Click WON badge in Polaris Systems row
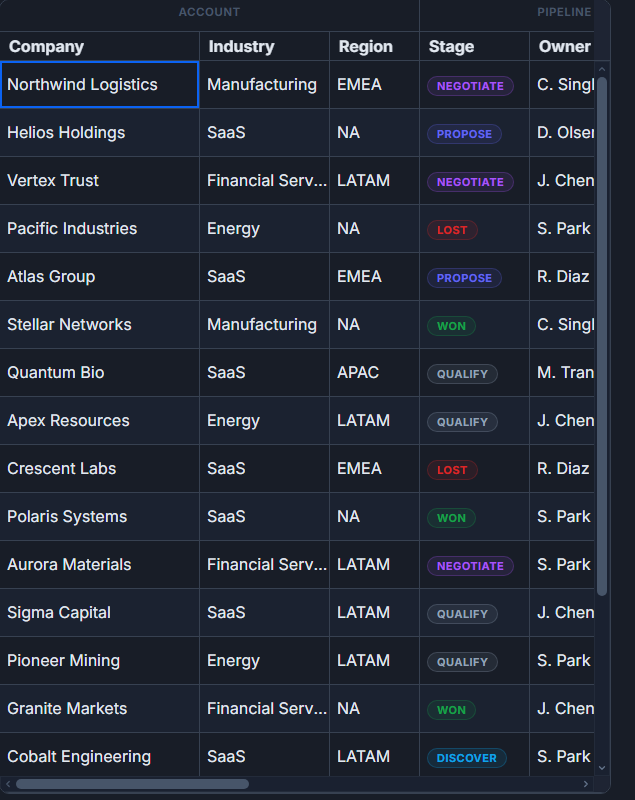 click(451, 518)
